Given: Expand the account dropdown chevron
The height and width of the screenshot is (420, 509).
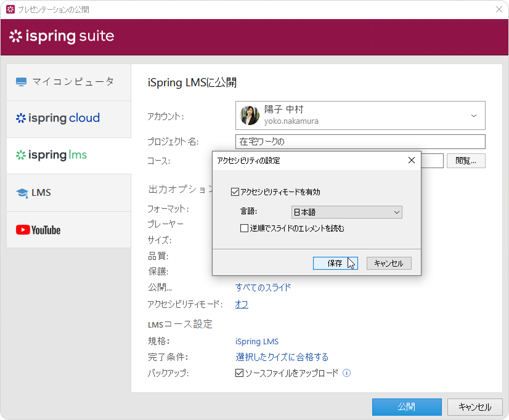Looking at the screenshot, I should click(x=474, y=116).
